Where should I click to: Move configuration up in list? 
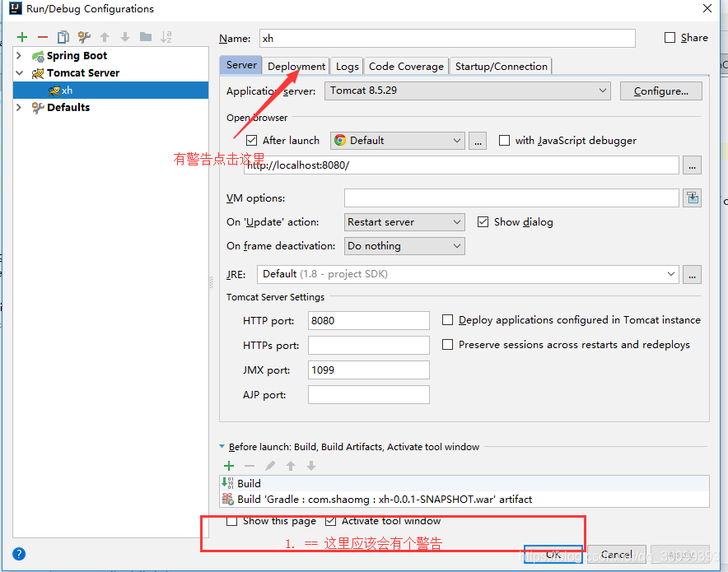pos(105,37)
